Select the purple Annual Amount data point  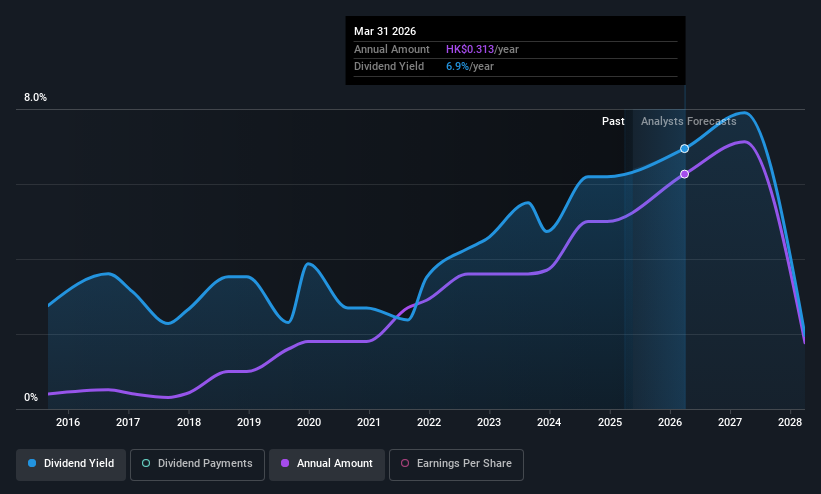tap(684, 174)
